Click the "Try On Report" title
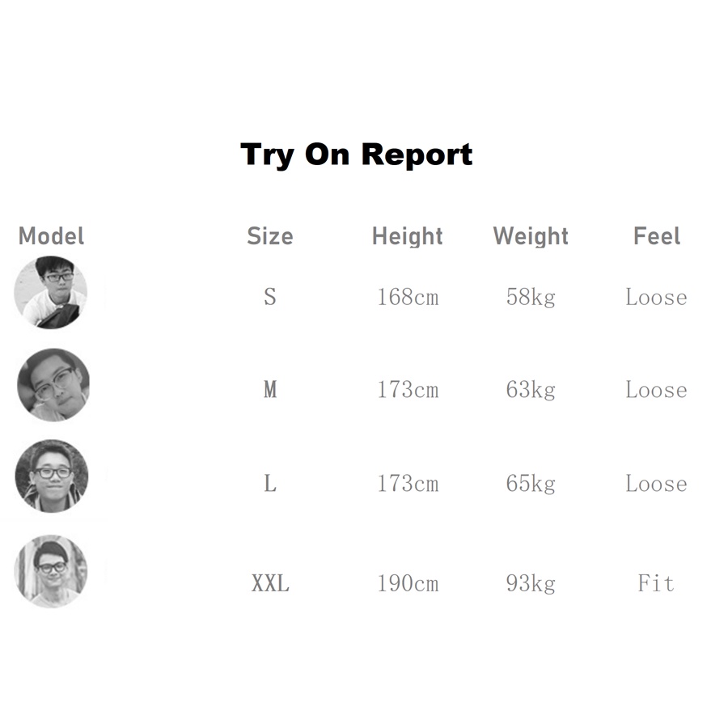 pyautogui.click(x=357, y=154)
